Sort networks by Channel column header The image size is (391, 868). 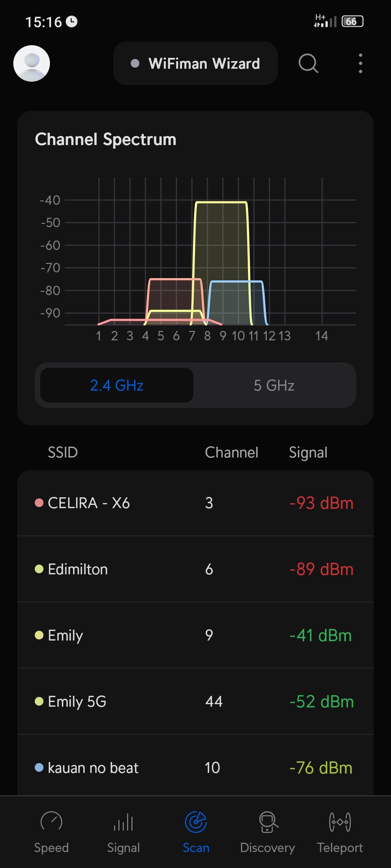point(232,452)
